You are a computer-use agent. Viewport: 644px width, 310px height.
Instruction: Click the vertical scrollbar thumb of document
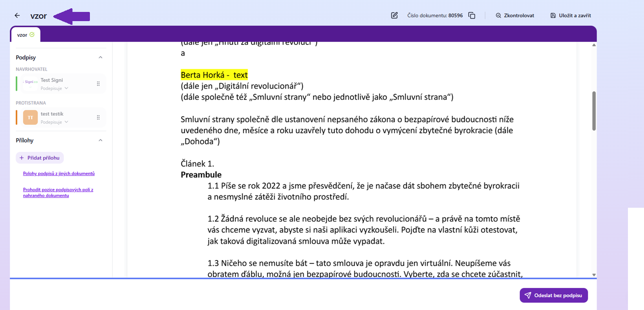point(594,111)
